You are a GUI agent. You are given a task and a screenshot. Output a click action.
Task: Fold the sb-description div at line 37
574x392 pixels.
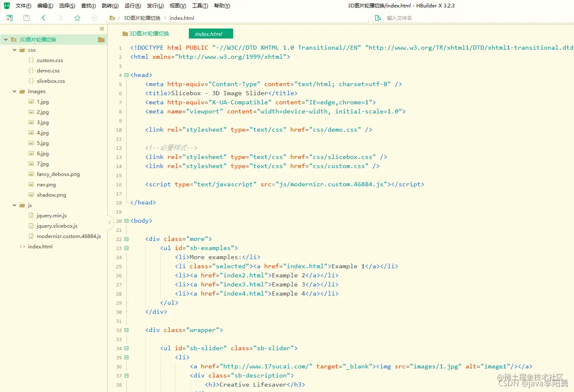(127, 375)
